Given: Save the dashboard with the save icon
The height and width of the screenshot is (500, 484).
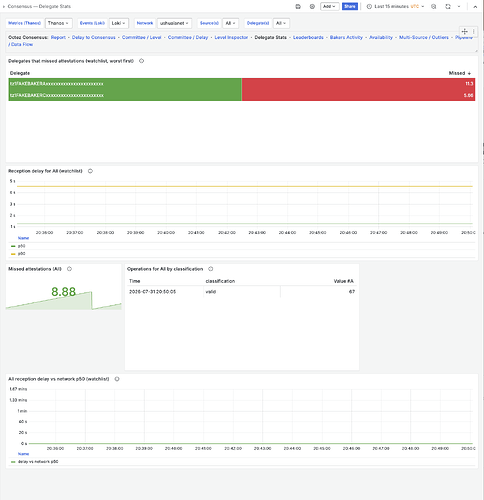Looking at the screenshot, I should 298,7.
